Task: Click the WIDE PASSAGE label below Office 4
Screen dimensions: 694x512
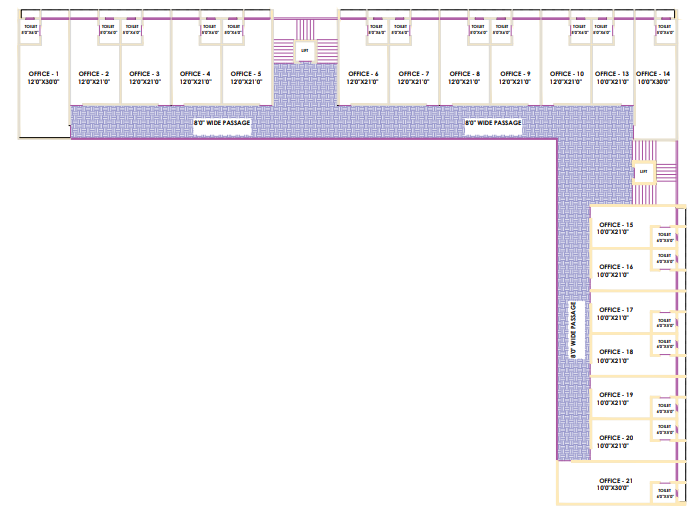Action: (x=222, y=123)
